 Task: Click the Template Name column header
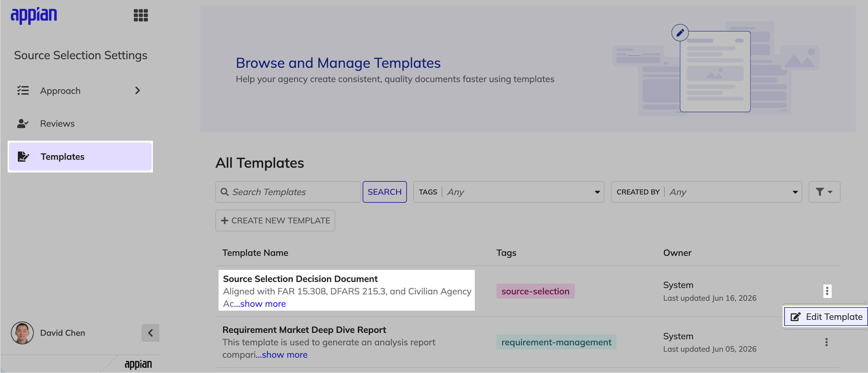click(255, 253)
